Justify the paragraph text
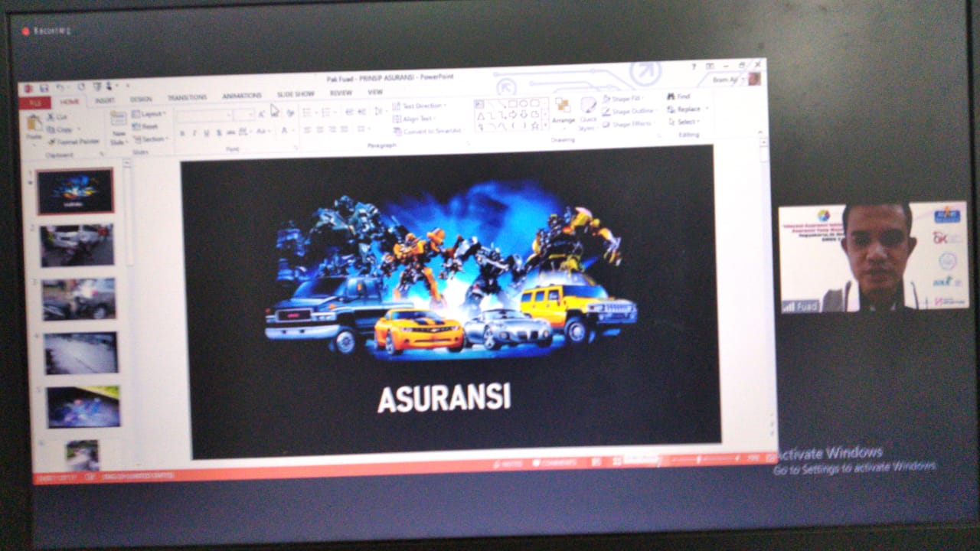 pyautogui.click(x=345, y=129)
